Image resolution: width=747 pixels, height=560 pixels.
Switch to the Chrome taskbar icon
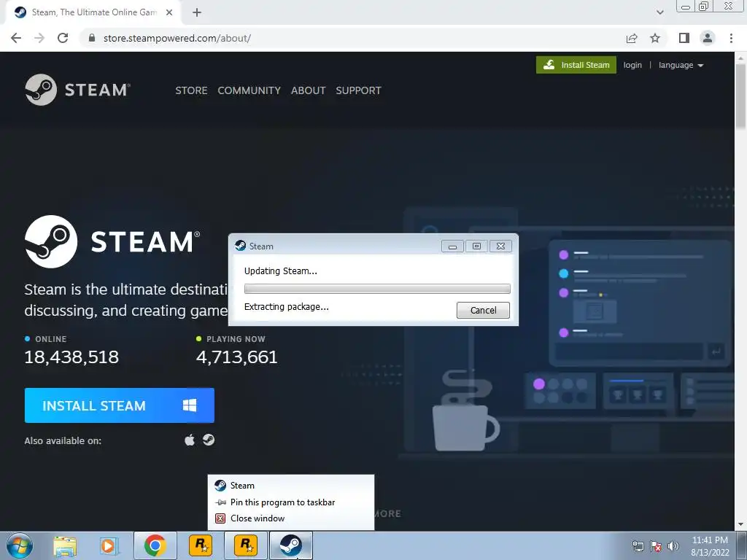pos(155,545)
